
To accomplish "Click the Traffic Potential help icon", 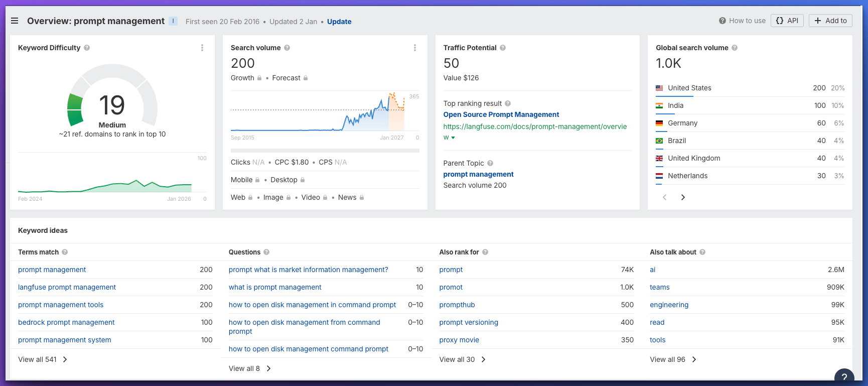I will tap(503, 48).
